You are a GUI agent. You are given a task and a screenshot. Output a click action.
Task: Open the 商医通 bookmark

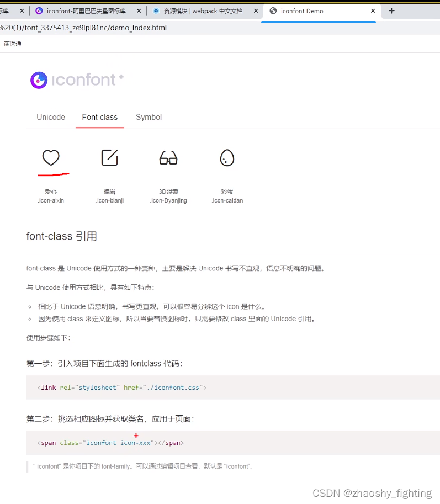pos(13,44)
